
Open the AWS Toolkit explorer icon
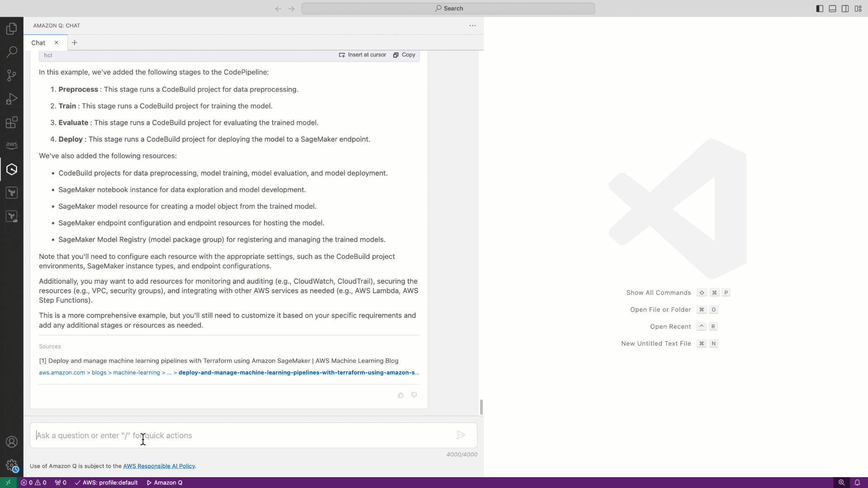point(12,145)
